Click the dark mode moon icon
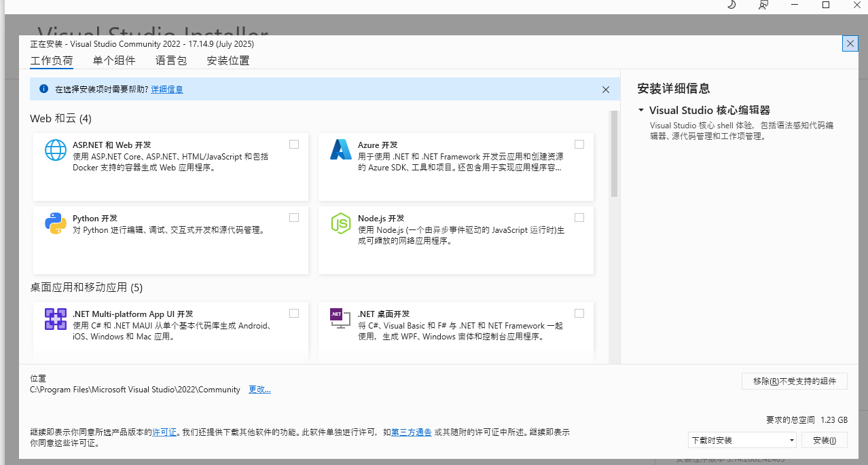Viewport: 868px width, 465px height. (731, 5)
